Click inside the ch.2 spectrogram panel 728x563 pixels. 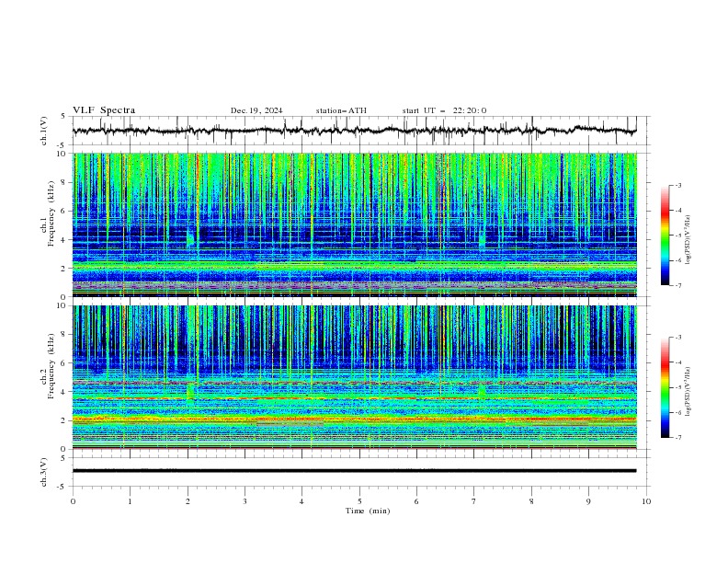pos(355,377)
